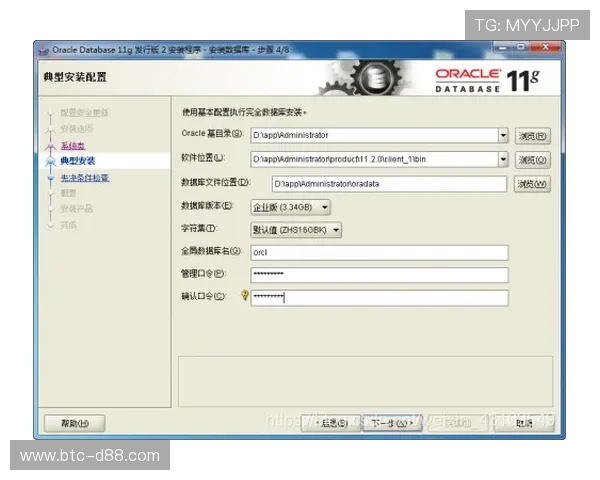Open the 软件位置 path dropdown arrow
600x480 pixels.
coord(503,159)
